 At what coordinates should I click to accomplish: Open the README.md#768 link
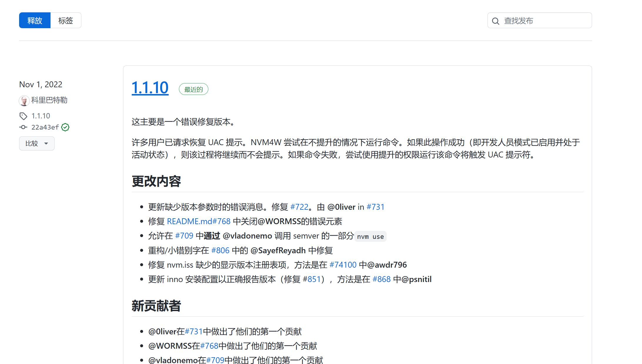coord(199,222)
